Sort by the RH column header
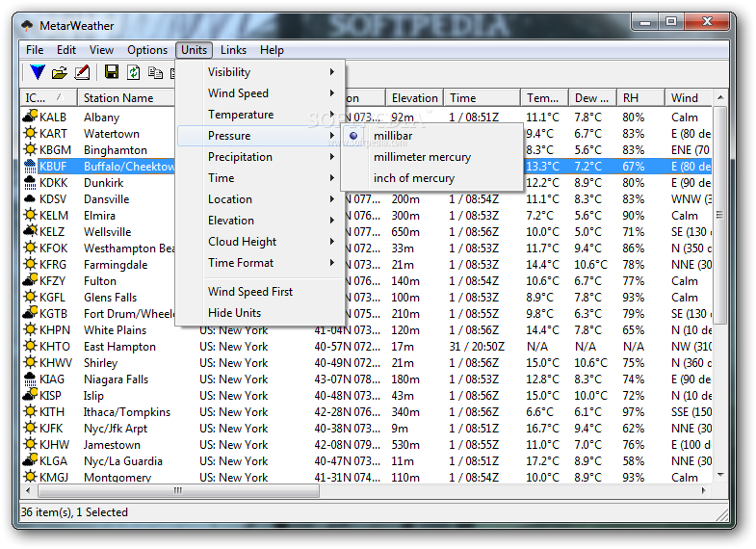Viewport: 756px width, 549px height. coord(640,98)
